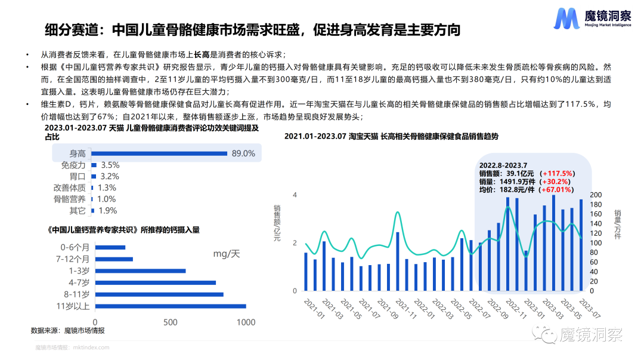The width and height of the screenshot is (644, 363).
Task: Click the 3.2% value label
Action: pyautogui.click(x=110, y=176)
